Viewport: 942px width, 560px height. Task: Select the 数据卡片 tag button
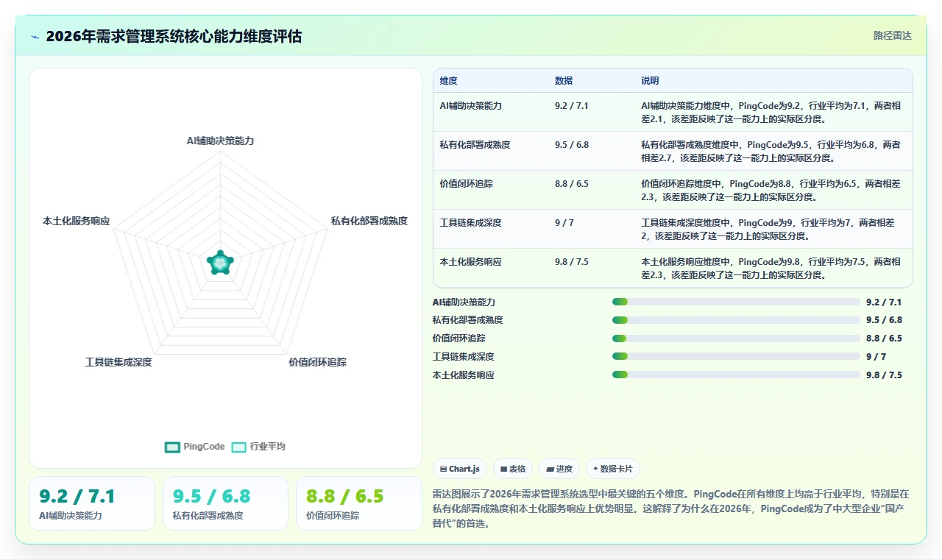pyautogui.click(x=612, y=469)
